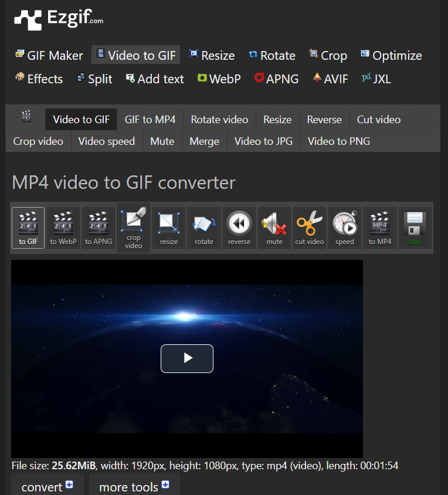Click the Ezgif.com logo link

(x=59, y=19)
